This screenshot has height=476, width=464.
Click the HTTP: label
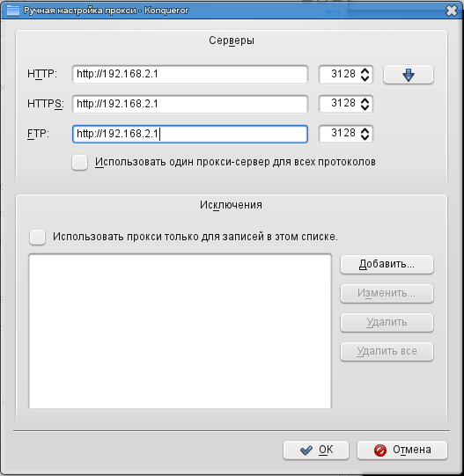point(42,74)
